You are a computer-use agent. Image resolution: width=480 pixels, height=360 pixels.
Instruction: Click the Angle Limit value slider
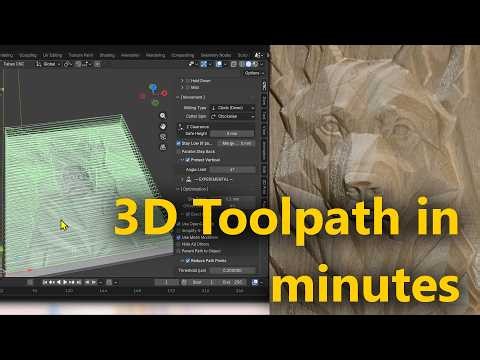click(232, 170)
